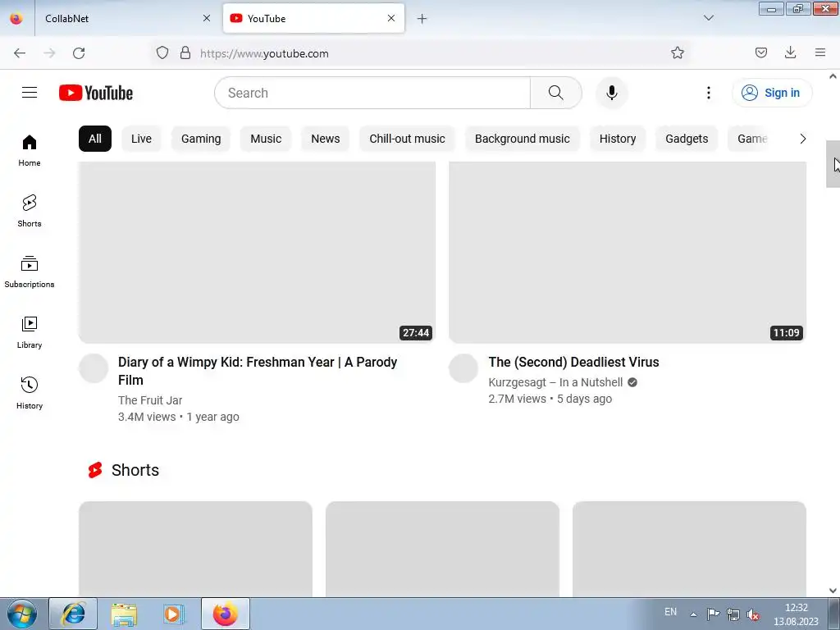Click the padlock site info icon
This screenshot has width=840, height=630.
(x=185, y=52)
